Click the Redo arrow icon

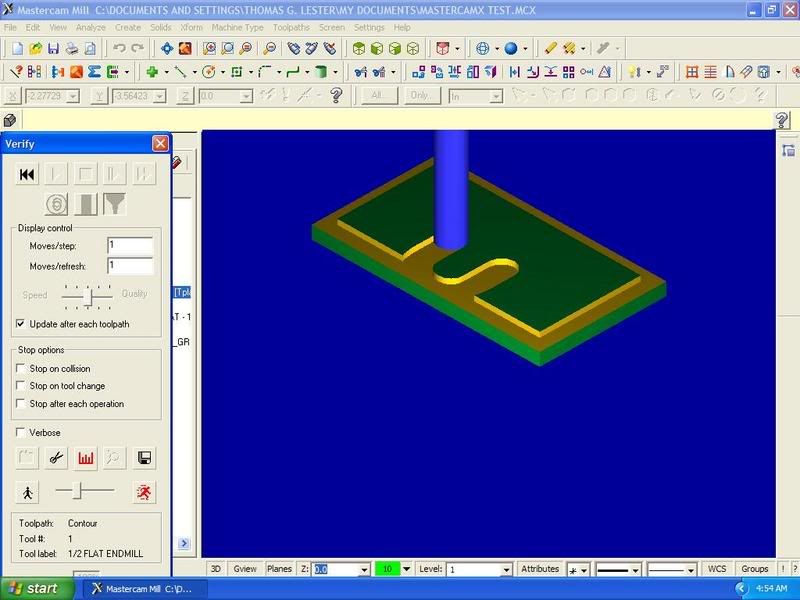point(137,48)
